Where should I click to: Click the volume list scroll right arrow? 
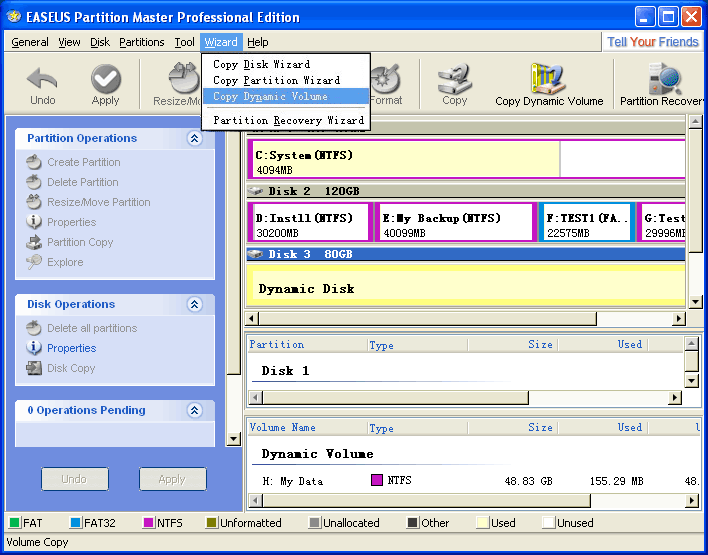click(x=692, y=500)
